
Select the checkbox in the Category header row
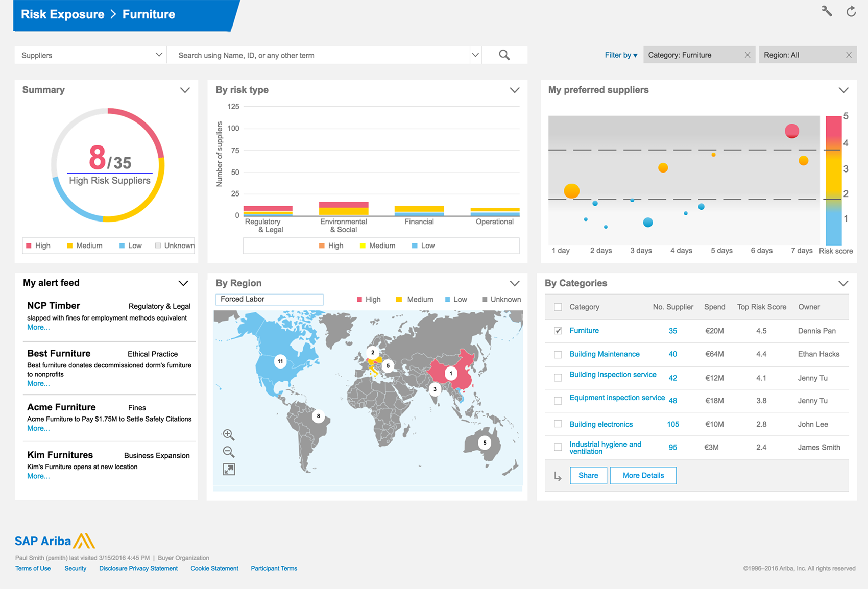pyautogui.click(x=558, y=307)
